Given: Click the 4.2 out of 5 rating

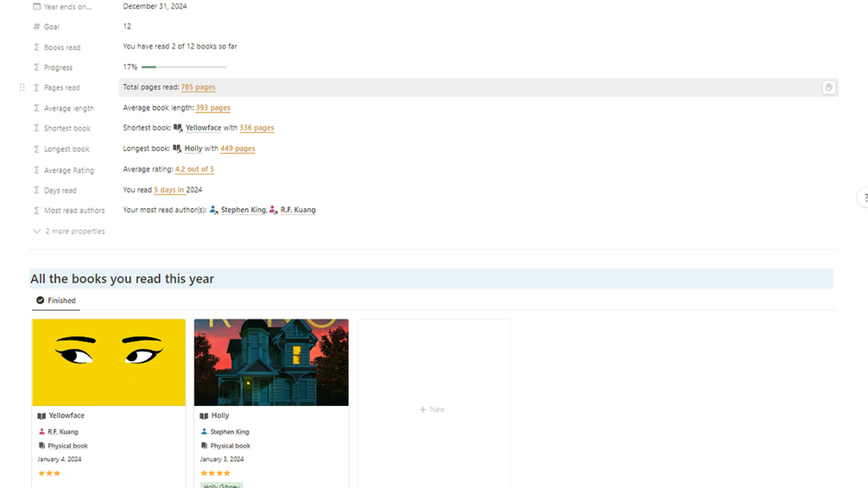Looking at the screenshot, I should click(x=194, y=169).
